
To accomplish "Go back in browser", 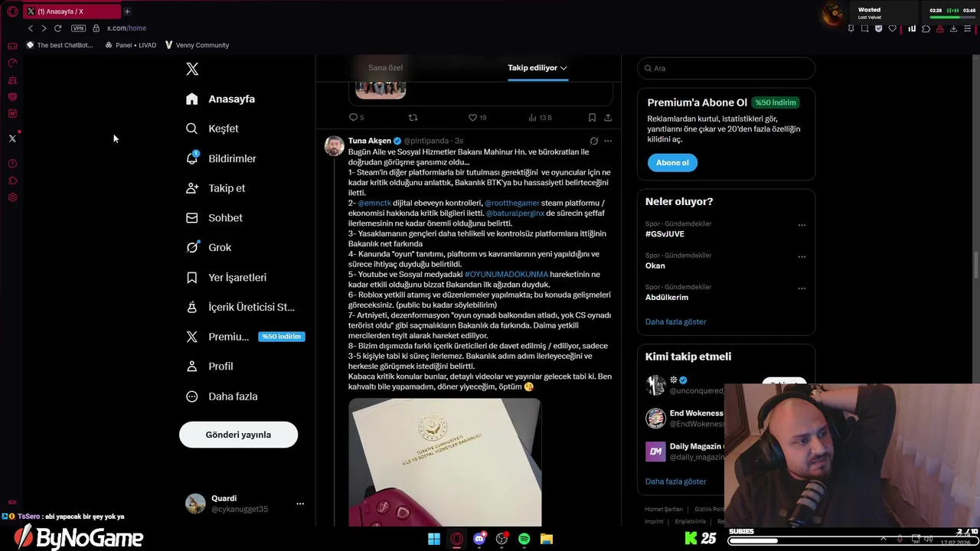I will tap(31, 28).
